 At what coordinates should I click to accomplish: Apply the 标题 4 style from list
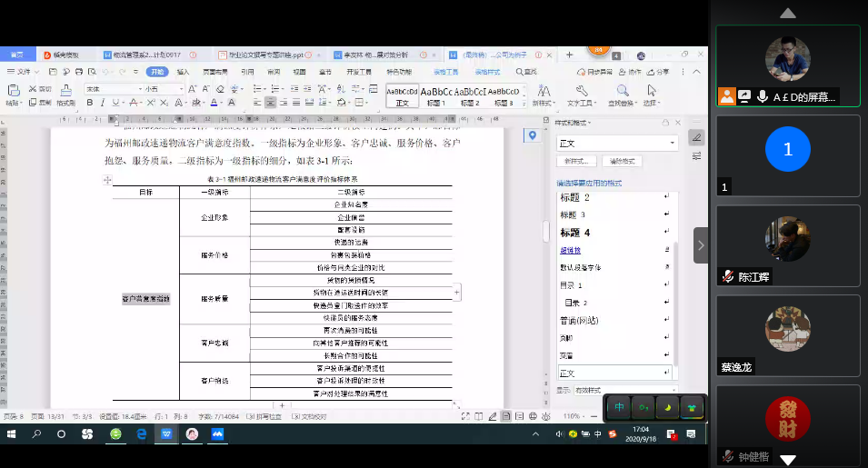[x=575, y=233]
